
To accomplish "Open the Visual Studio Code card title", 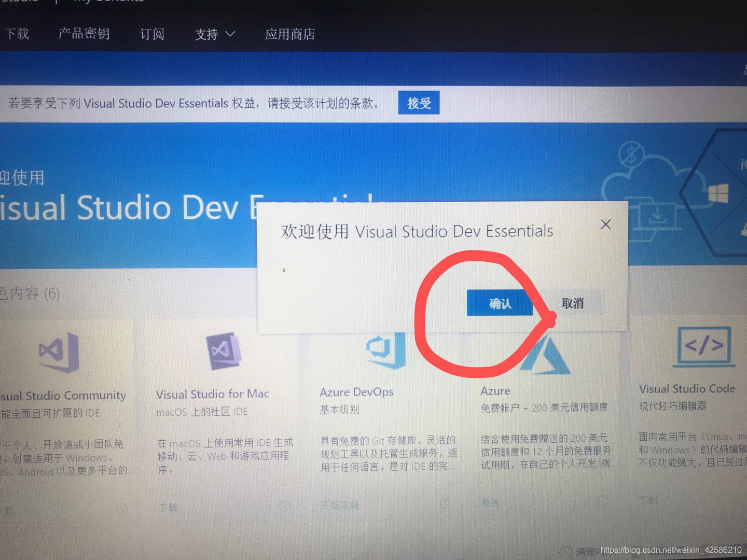I will coord(687,388).
